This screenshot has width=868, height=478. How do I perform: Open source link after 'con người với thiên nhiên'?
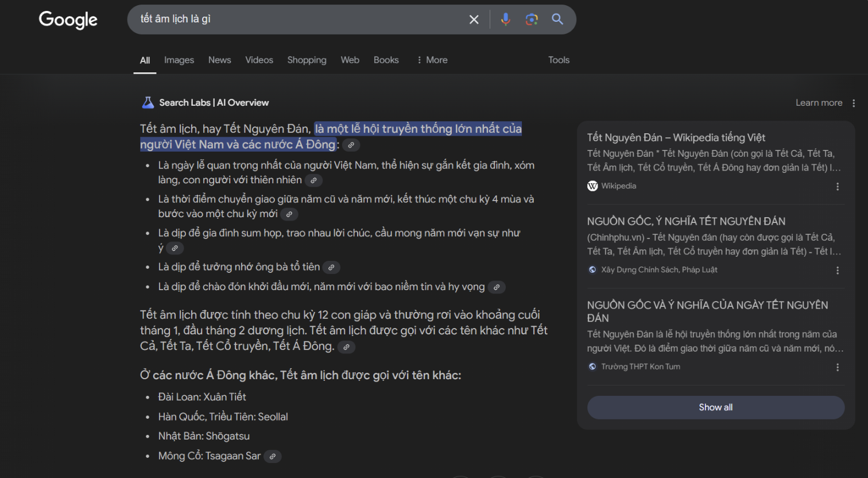click(x=313, y=180)
